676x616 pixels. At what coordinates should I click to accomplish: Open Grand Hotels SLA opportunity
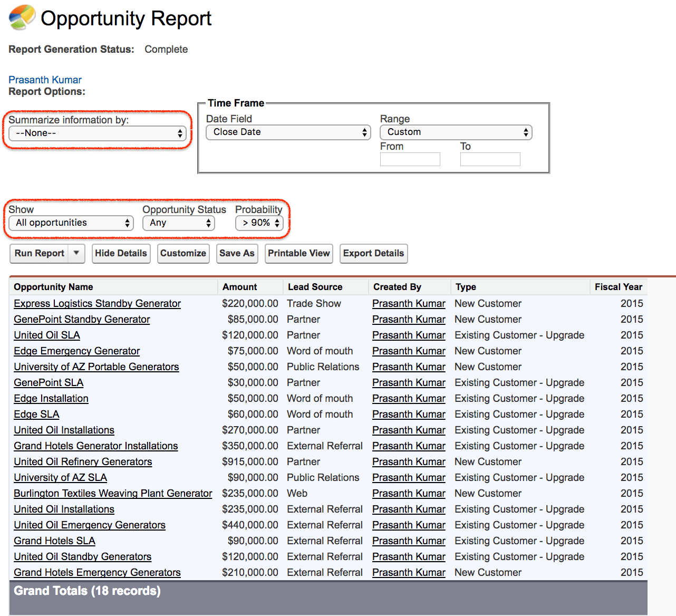(x=54, y=541)
